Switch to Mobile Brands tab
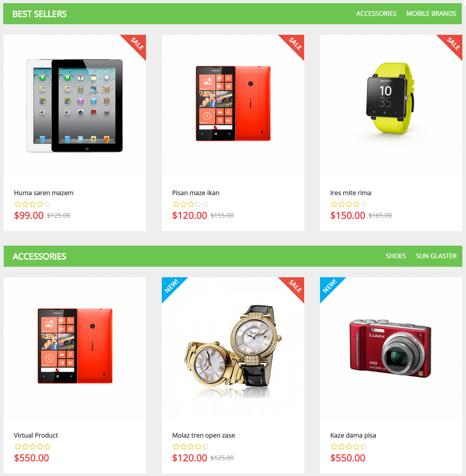 pyautogui.click(x=431, y=14)
